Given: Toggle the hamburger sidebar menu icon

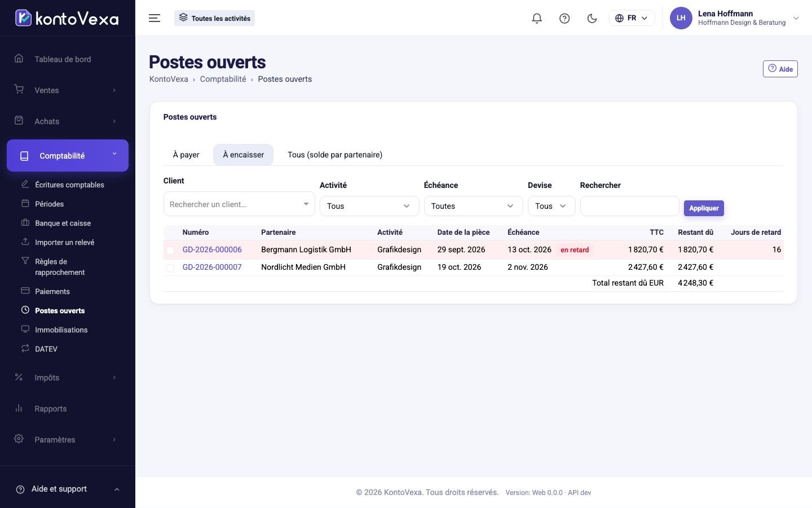Looking at the screenshot, I should pos(155,18).
